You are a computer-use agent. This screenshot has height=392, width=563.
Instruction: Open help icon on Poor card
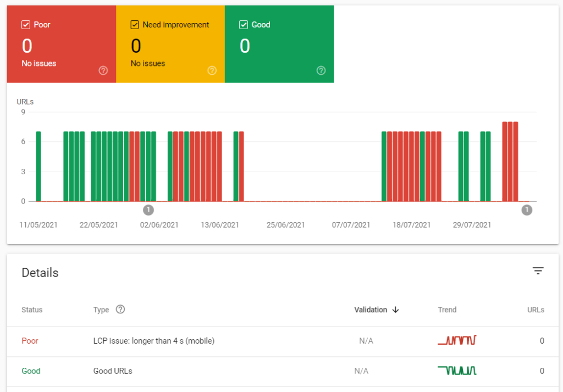(103, 70)
